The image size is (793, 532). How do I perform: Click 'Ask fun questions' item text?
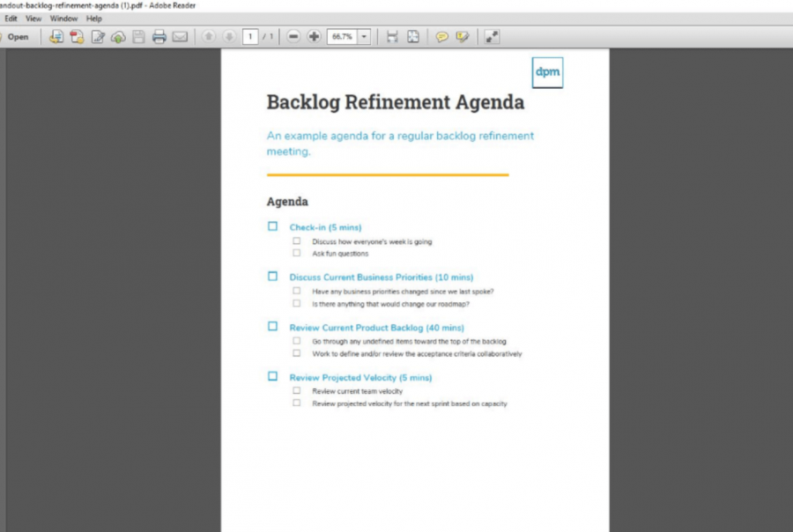[340, 254]
